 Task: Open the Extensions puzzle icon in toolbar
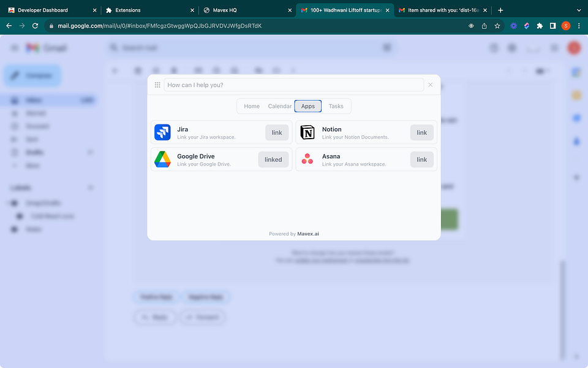tap(540, 26)
